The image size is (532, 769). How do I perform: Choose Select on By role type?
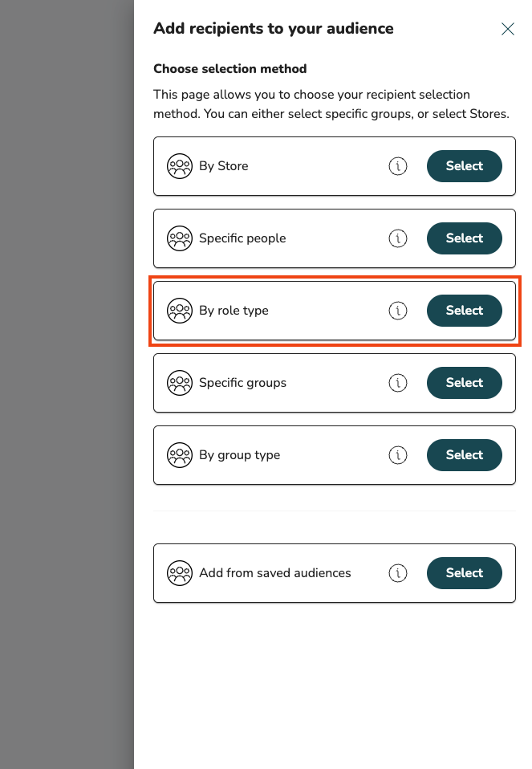coord(464,311)
